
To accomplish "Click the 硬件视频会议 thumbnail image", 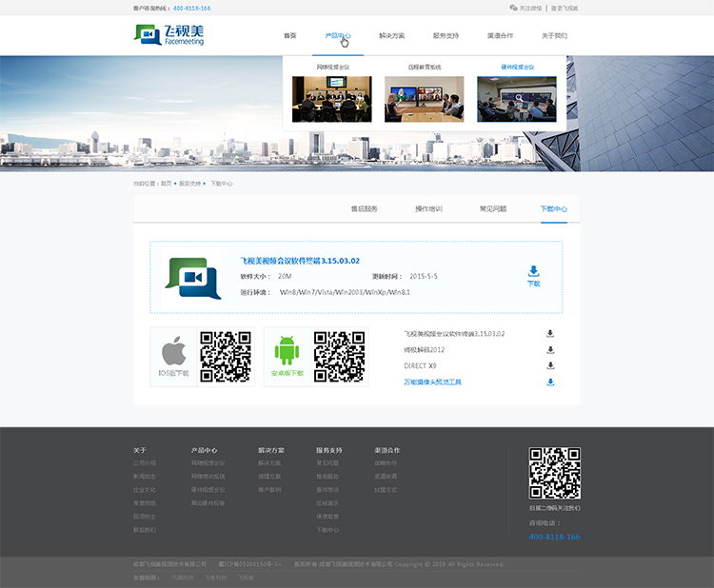I will tap(517, 99).
